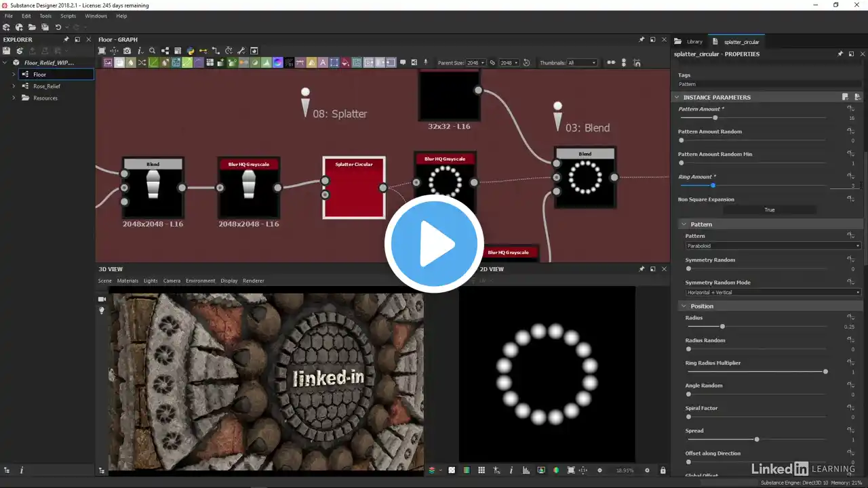Switch to the Library tab

[690, 42]
